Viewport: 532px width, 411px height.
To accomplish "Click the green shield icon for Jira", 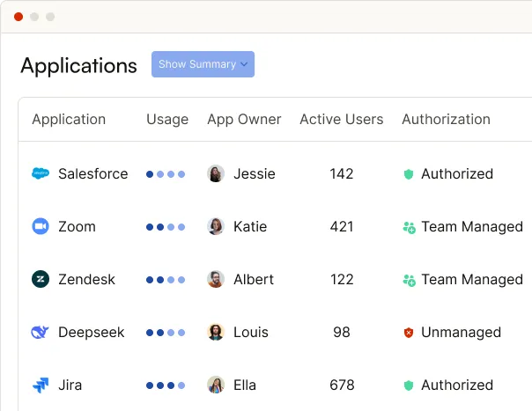I will (409, 385).
